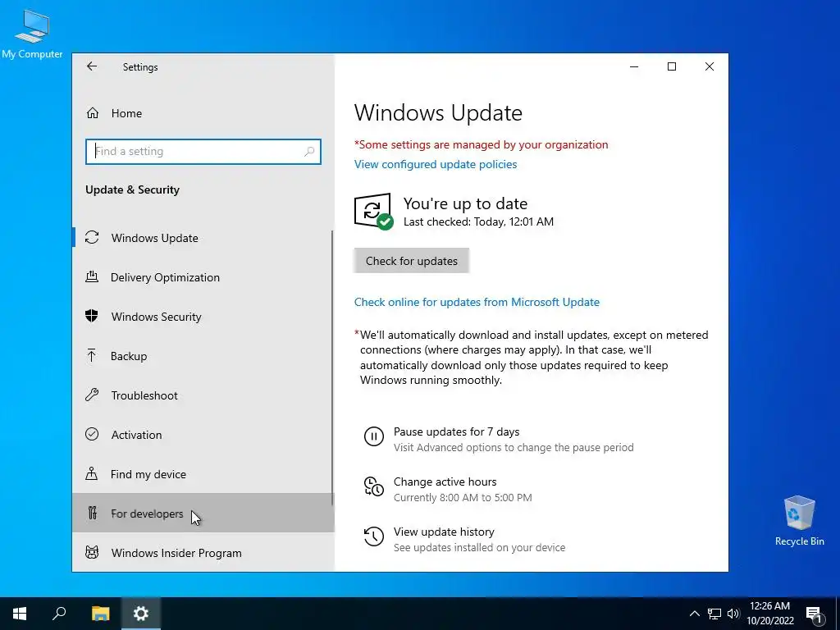Click the Delivery Optimization icon
Screen dimensions: 840x630
pyautogui.click(x=92, y=277)
